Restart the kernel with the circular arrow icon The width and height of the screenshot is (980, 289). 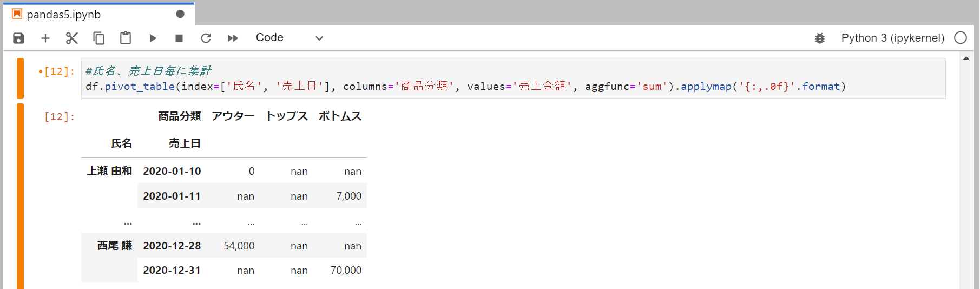(x=206, y=38)
